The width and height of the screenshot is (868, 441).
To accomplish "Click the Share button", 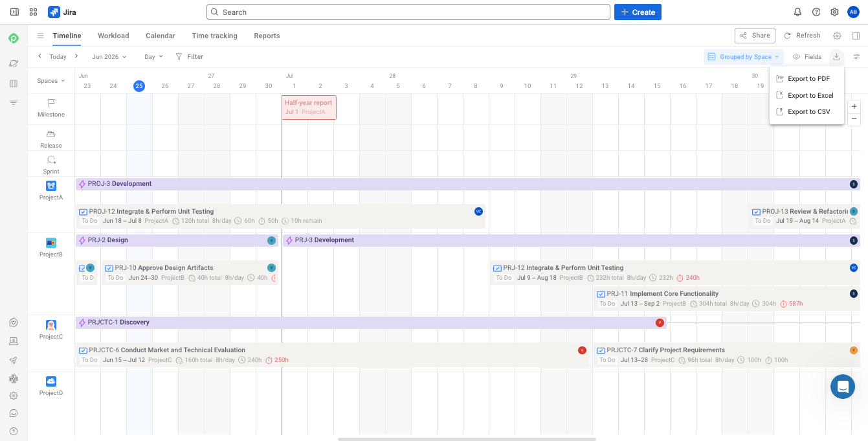I will coord(755,36).
